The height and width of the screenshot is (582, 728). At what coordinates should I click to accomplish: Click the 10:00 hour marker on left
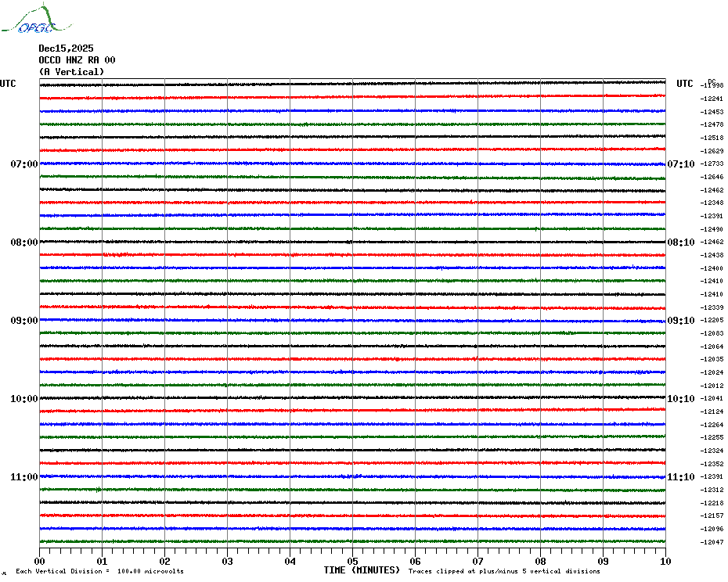pos(23,399)
